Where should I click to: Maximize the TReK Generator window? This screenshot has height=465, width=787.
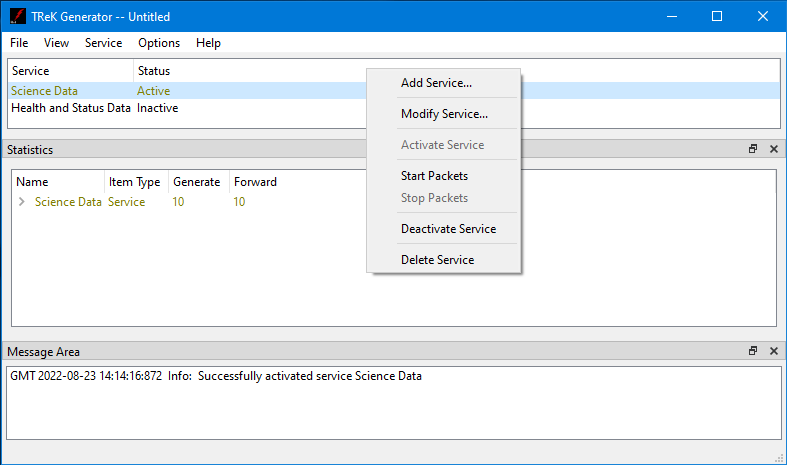tap(717, 16)
